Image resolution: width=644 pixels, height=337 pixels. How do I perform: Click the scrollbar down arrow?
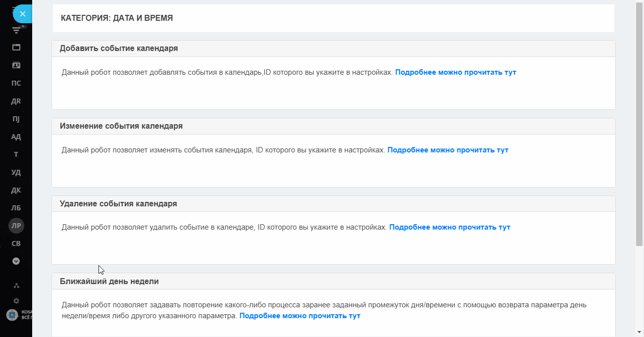coord(640,332)
